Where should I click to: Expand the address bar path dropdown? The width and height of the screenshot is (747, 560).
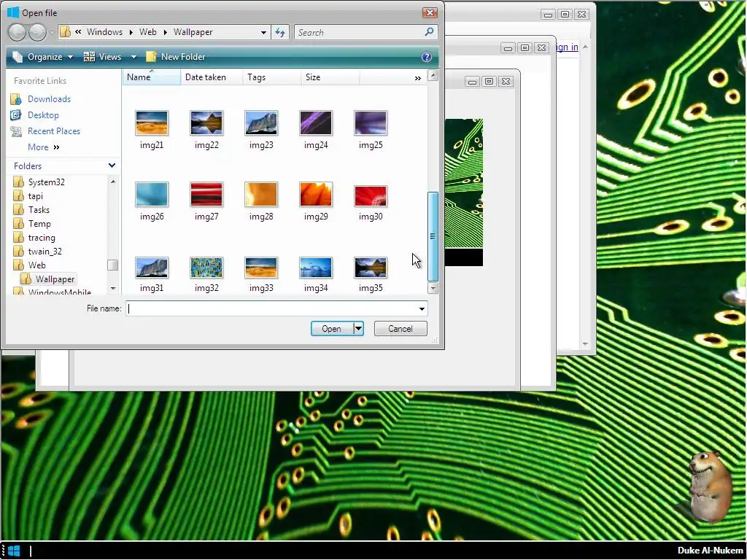(x=263, y=32)
